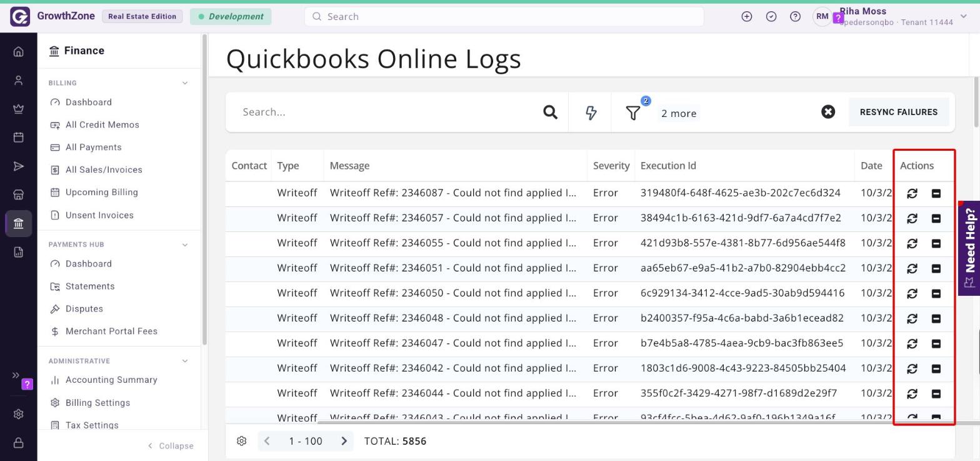980x461 pixels.
Task: Open quick actions lightning bolt icon
Action: click(591, 113)
